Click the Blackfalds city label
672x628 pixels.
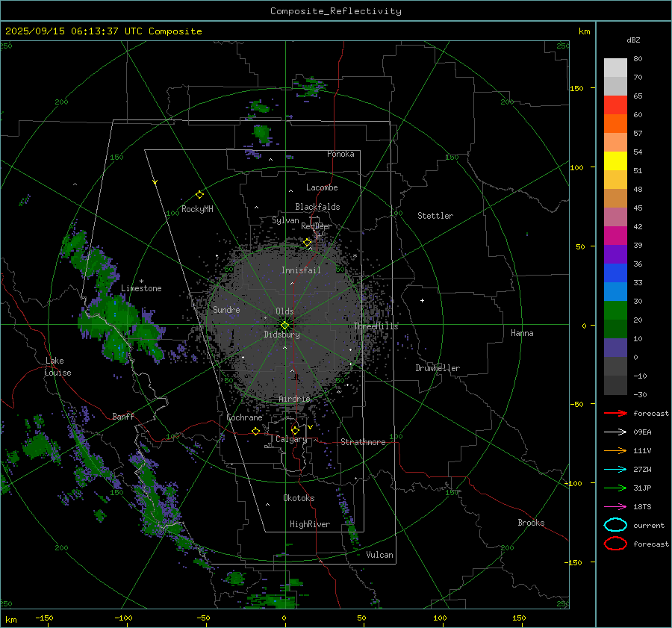click(x=317, y=207)
